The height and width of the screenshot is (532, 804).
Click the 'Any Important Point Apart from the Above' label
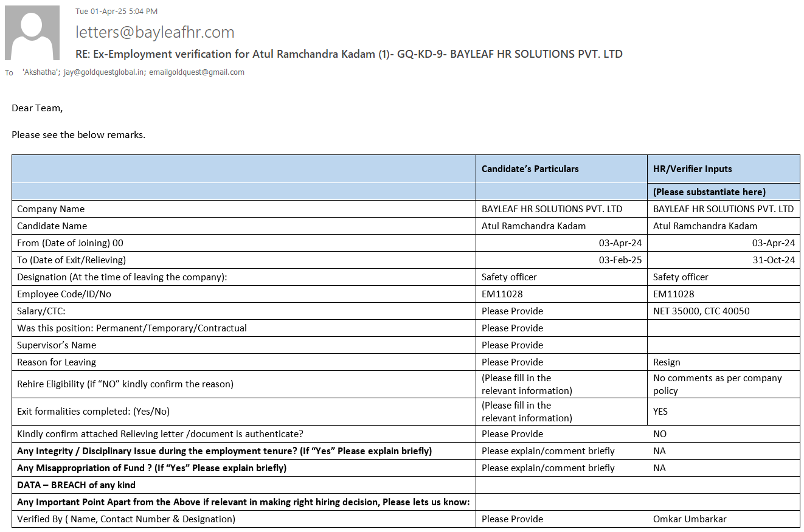click(x=243, y=502)
